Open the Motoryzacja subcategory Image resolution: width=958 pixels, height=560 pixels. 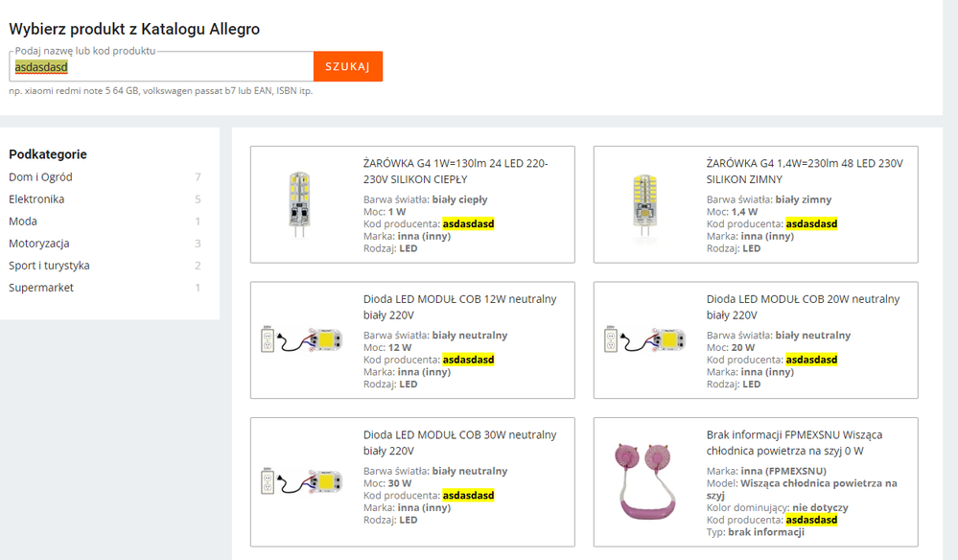[39, 244]
